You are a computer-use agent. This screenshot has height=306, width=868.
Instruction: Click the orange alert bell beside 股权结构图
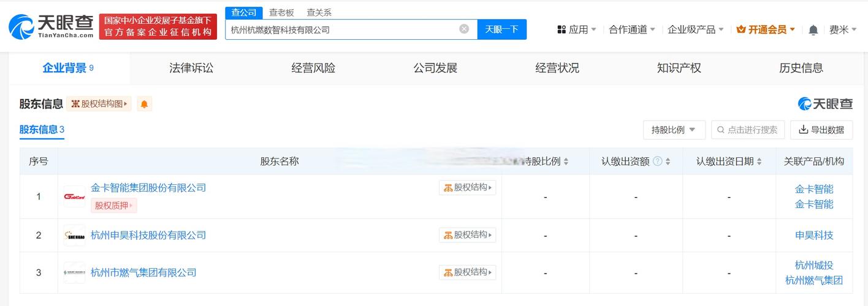(x=145, y=104)
